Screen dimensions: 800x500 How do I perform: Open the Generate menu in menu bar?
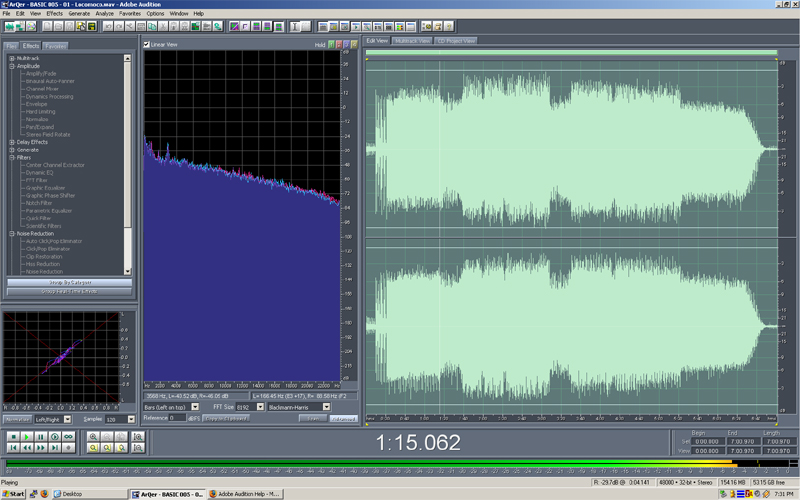[79, 13]
